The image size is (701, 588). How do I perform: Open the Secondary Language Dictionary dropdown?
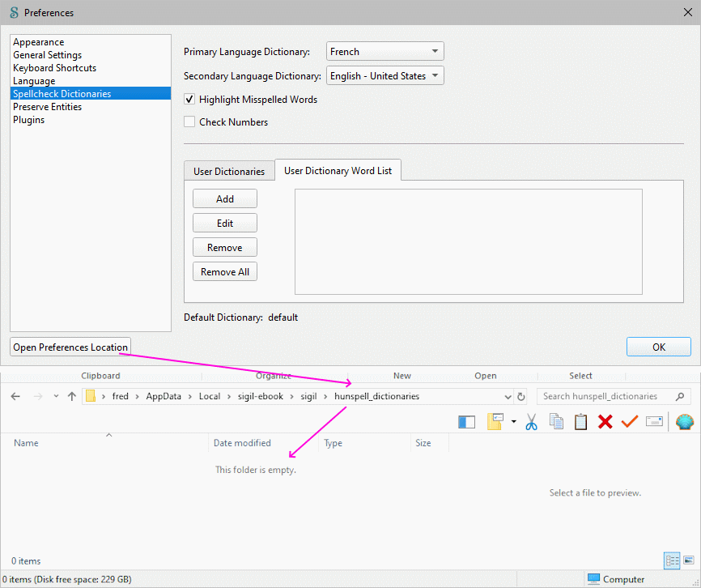(385, 75)
